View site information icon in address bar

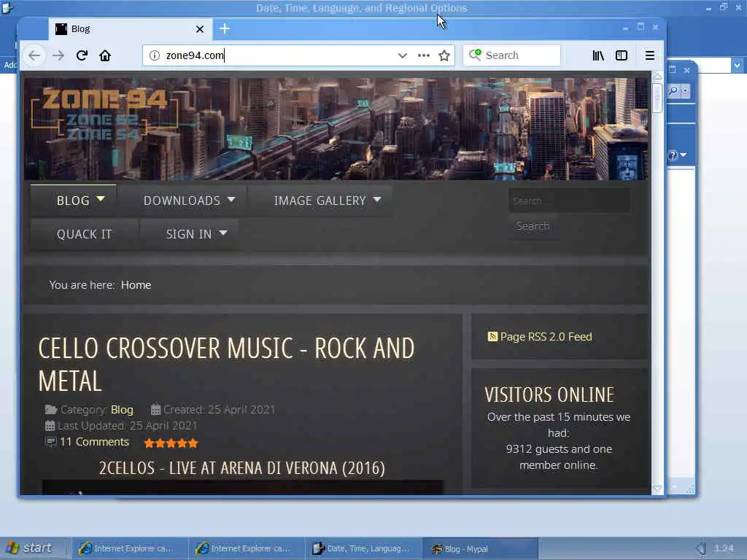[x=155, y=55]
